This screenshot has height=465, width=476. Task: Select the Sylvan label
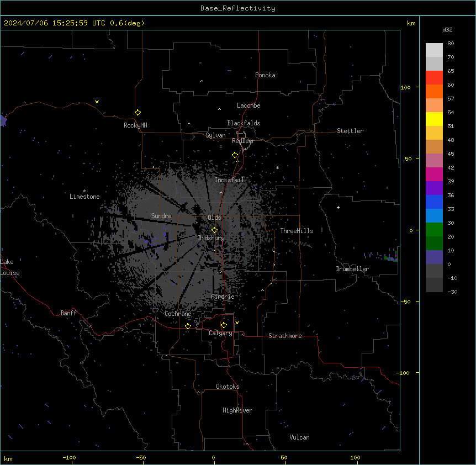pyautogui.click(x=215, y=135)
